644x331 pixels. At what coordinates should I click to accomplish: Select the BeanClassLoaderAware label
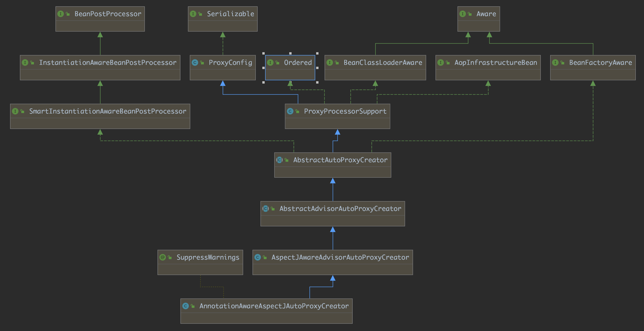click(383, 63)
